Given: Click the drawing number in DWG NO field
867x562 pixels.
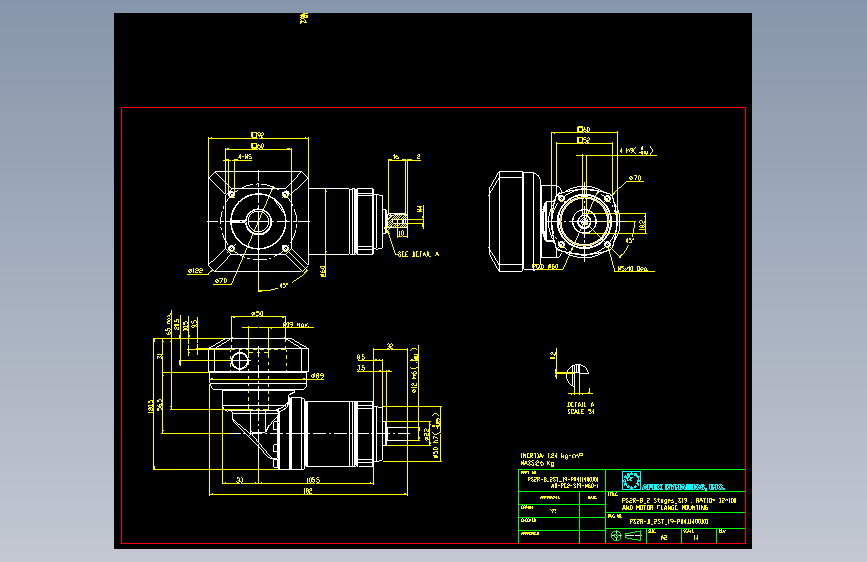Looking at the screenshot, I should click(x=668, y=522).
